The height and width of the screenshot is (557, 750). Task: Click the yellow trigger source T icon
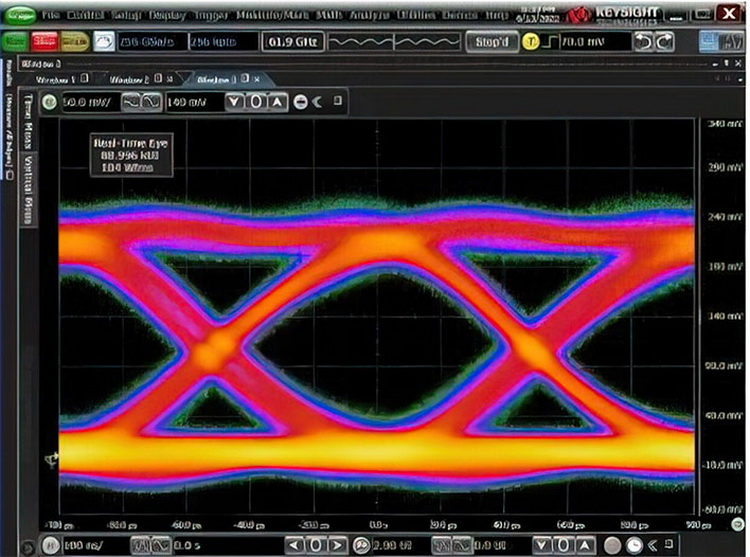(x=531, y=42)
